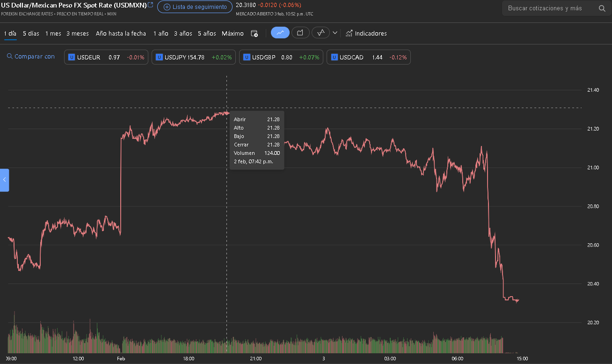
Task: Add to Lista de seguimiento
Action: click(195, 7)
